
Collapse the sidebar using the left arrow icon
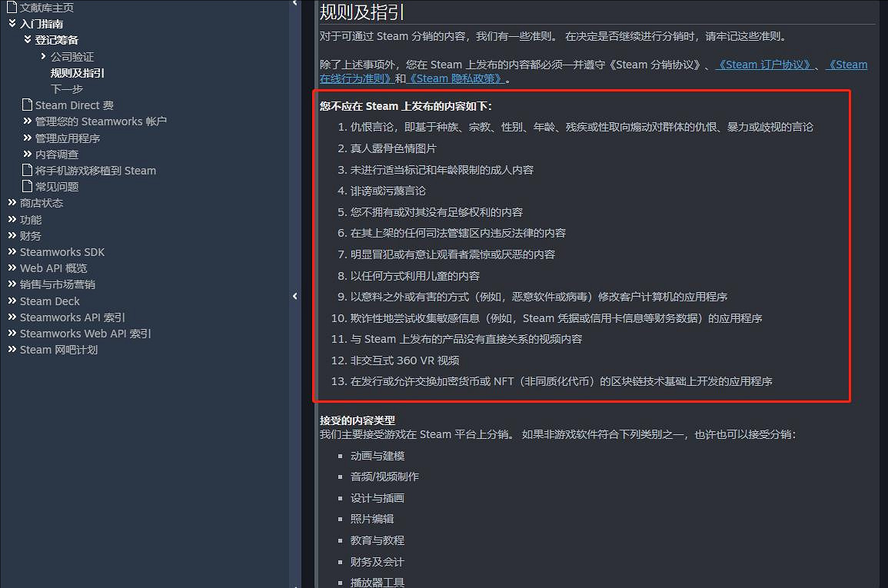(x=295, y=295)
